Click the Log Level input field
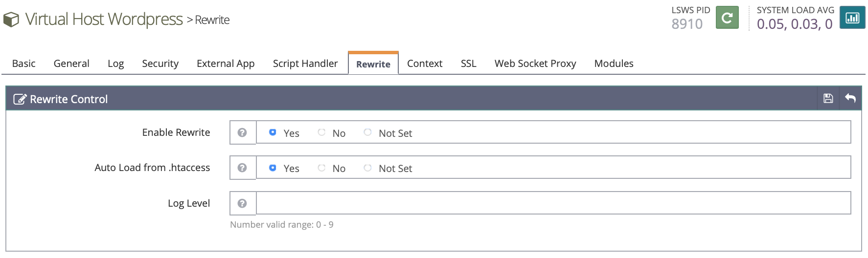The image size is (868, 258). point(553,203)
